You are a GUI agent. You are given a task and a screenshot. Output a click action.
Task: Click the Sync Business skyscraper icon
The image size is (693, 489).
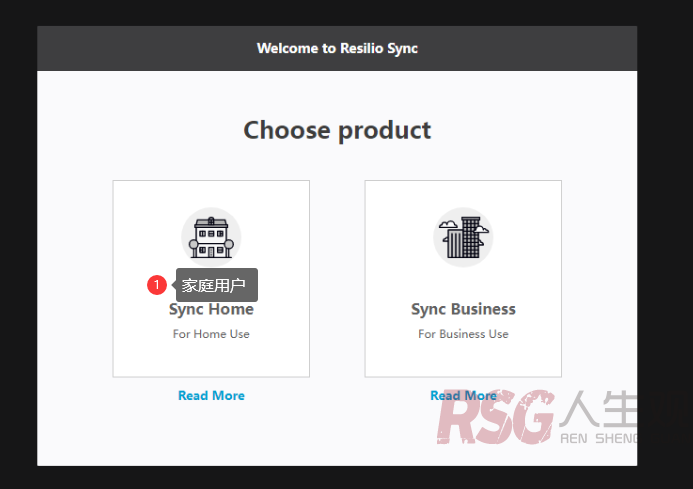coord(463,237)
